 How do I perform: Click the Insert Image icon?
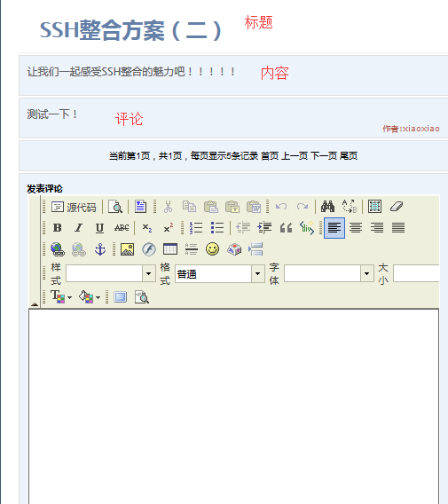tap(127, 249)
